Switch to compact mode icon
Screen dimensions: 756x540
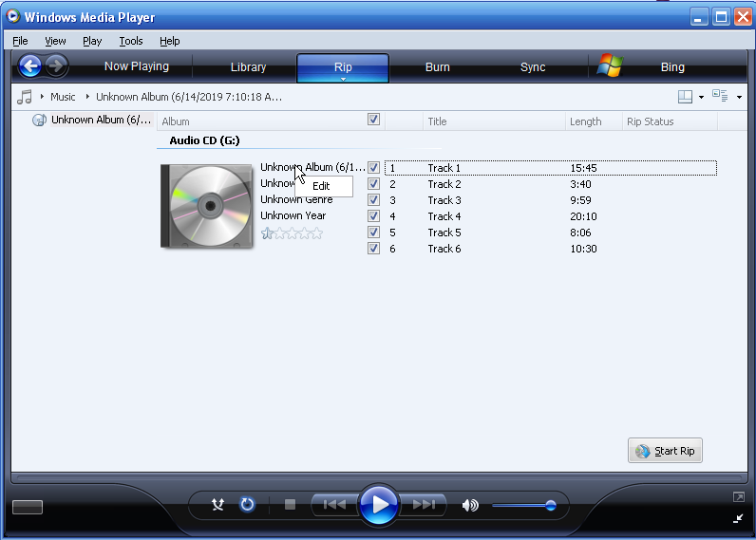[x=738, y=518]
